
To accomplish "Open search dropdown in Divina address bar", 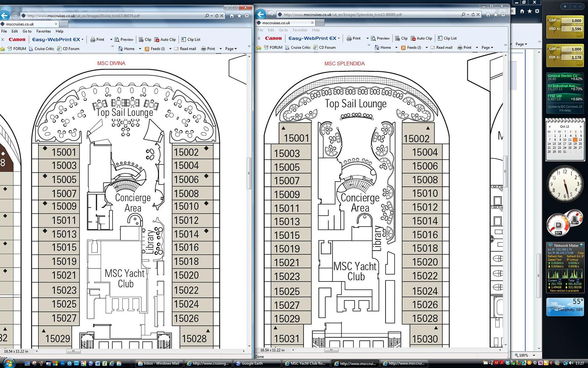I will 212,16.
